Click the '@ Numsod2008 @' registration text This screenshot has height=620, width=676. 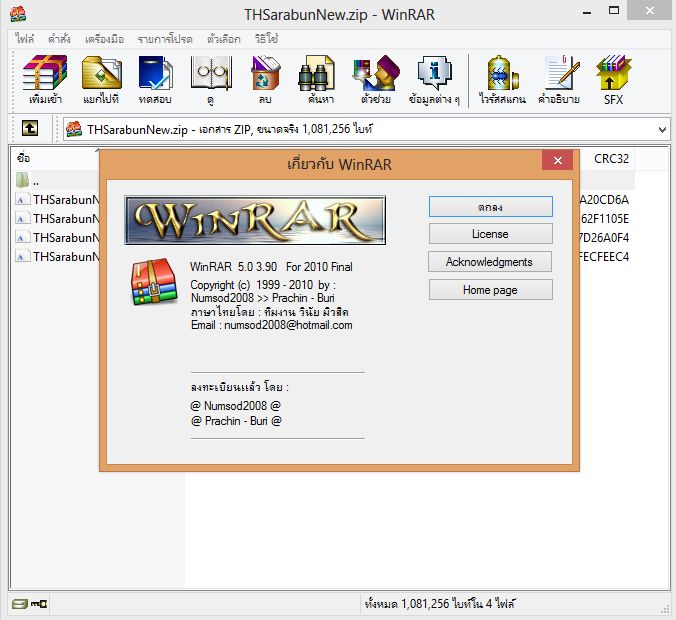coord(235,406)
